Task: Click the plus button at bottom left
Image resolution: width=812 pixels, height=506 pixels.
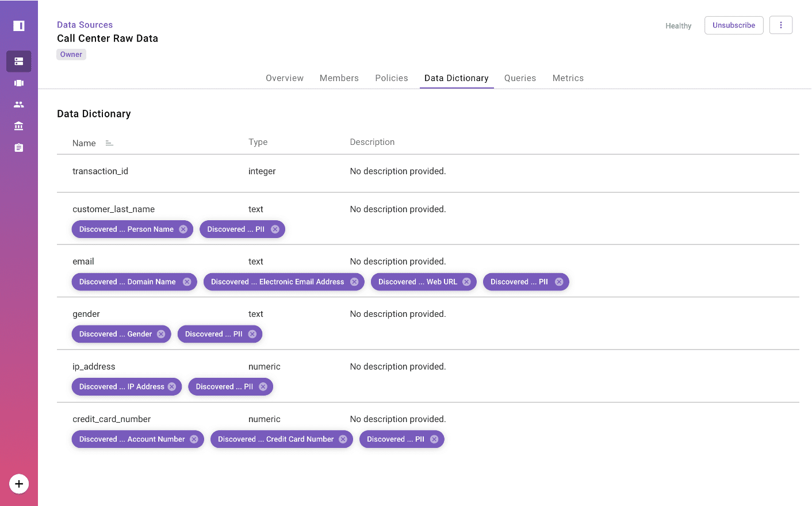Action: point(19,484)
